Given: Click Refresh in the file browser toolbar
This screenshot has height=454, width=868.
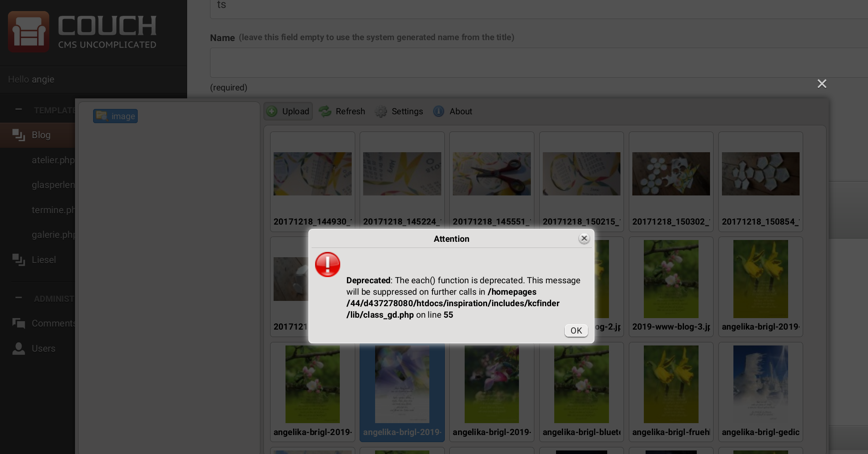Looking at the screenshot, I should click(x=342, y=111).
